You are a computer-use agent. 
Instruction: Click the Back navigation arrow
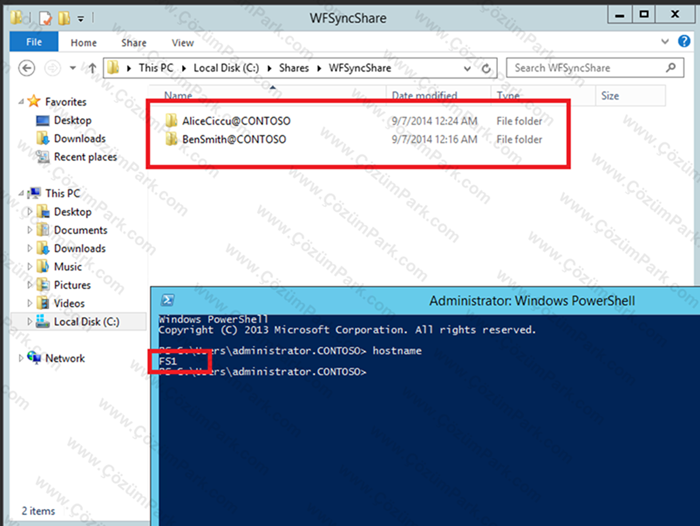[27, 68]
